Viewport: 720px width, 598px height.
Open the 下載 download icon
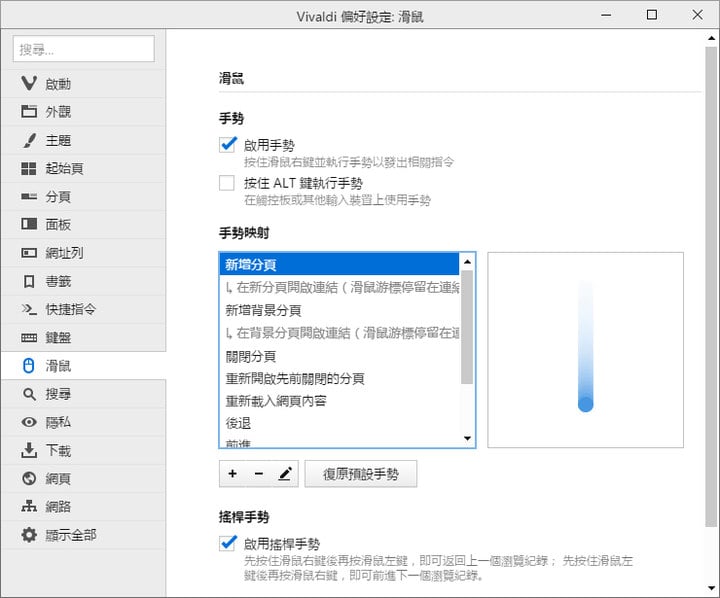[x=29, y=450]
